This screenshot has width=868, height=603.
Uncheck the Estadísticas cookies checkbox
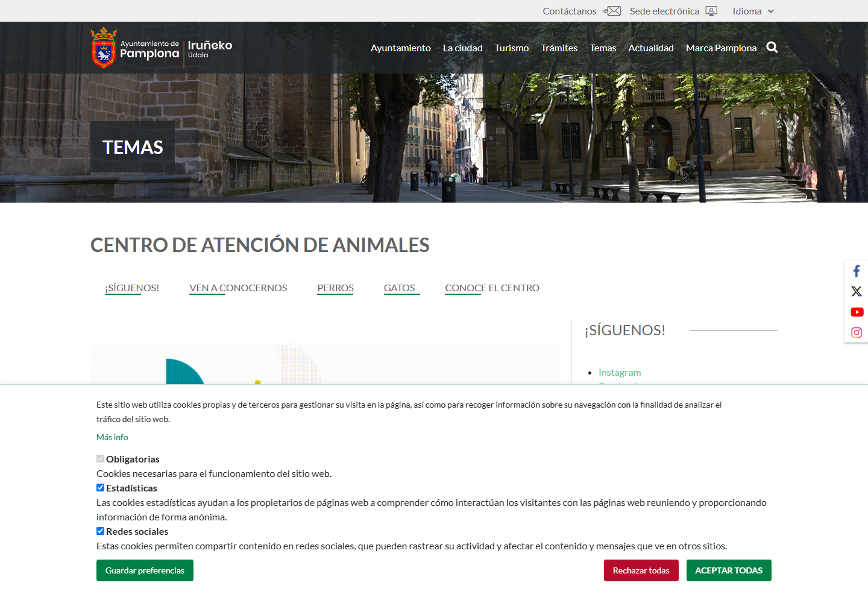point(100,488)
